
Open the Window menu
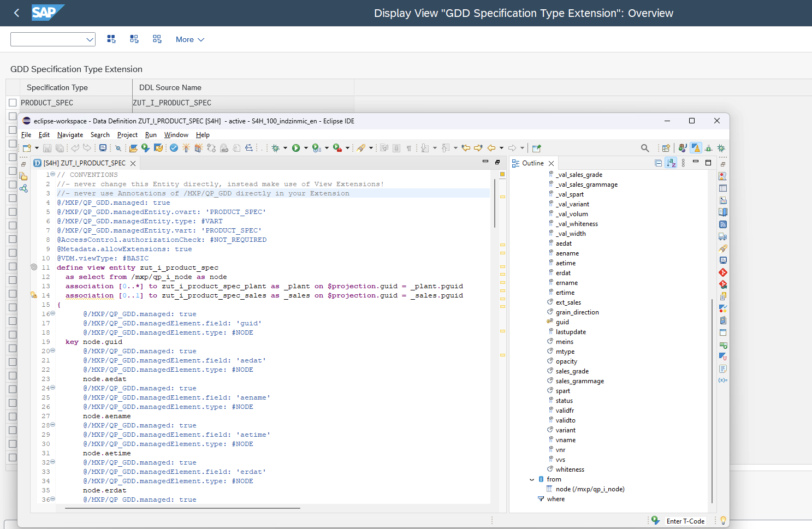176,135
